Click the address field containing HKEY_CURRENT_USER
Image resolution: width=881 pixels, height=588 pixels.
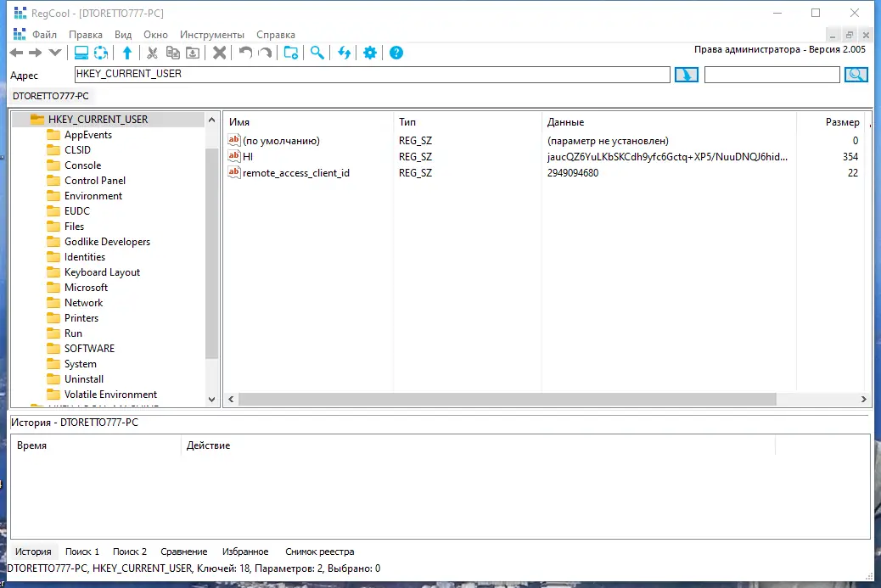pyautogui.click(x=373, y=75)
